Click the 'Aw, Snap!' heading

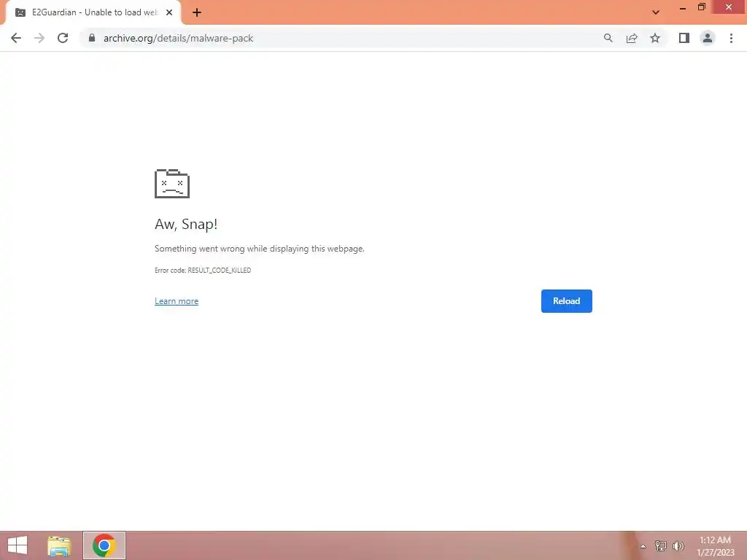pyautogui.click(x=186, y=224)
